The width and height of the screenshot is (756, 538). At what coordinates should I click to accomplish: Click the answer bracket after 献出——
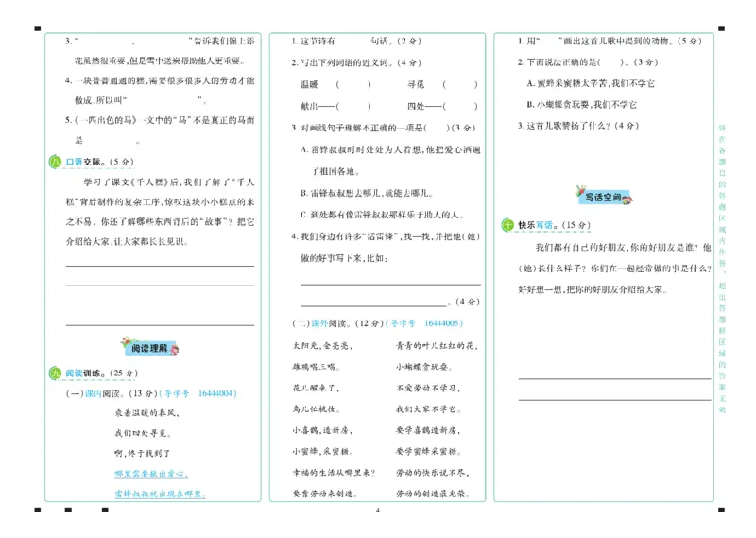pos(353,106)
